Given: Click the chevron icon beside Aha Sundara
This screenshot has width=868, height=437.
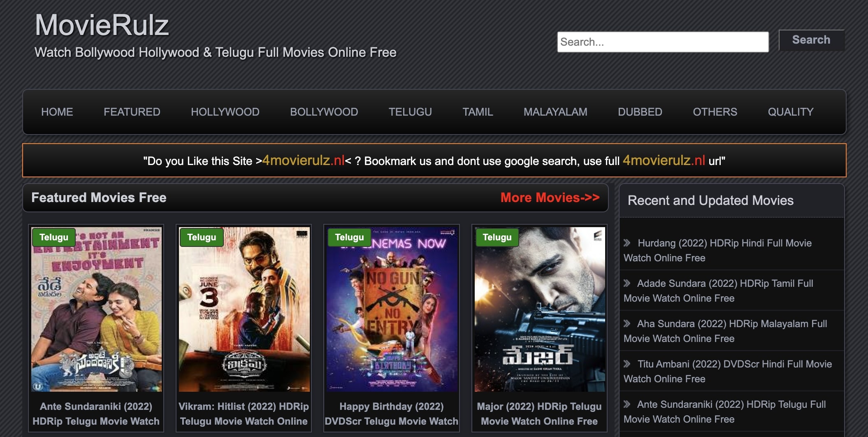Looking at the screenshot, I should pos(627,323).
